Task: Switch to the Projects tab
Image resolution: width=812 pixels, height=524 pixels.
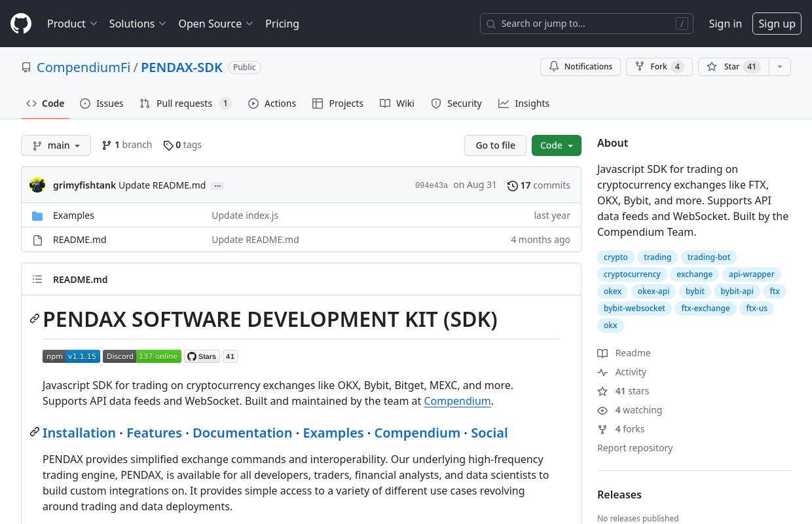Action: coord(338,103)
